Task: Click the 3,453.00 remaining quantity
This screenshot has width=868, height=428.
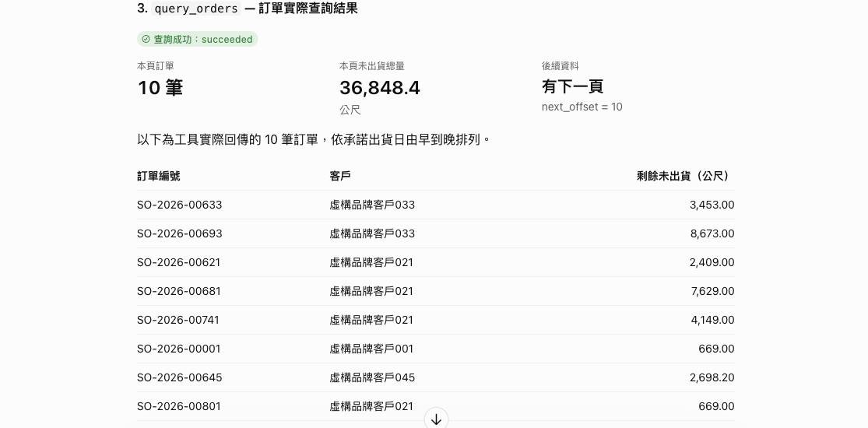Action: [712, 205]
